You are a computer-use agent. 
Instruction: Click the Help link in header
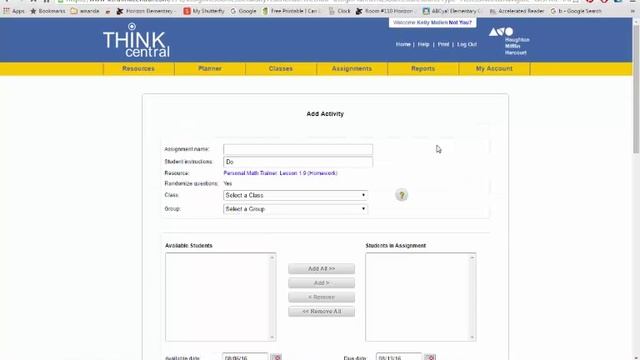pyautogui.click(x=423, y=44)
